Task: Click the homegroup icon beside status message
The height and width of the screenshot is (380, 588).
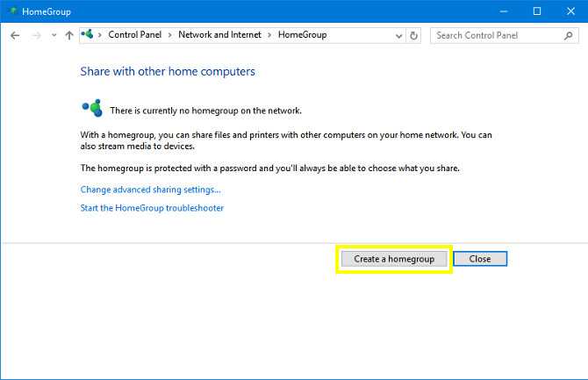Action: [92, 109]
